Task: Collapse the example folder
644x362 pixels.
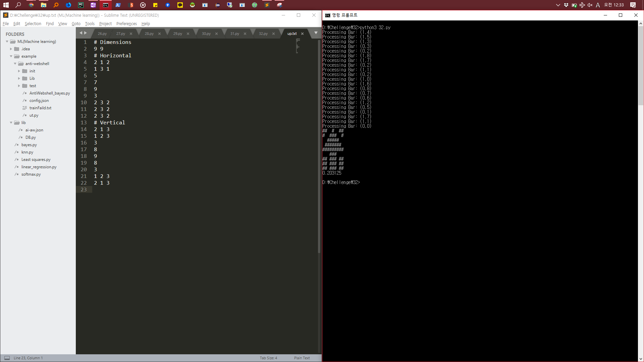Action: point(11,56)
